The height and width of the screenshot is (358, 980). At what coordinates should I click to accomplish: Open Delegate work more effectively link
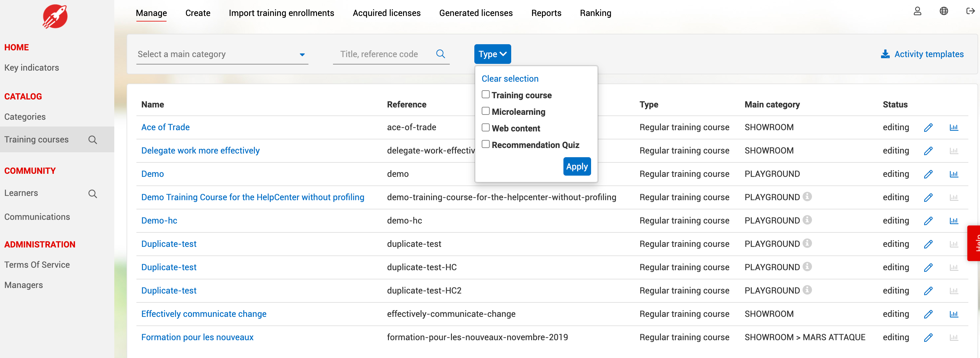[x=200, y=150]
